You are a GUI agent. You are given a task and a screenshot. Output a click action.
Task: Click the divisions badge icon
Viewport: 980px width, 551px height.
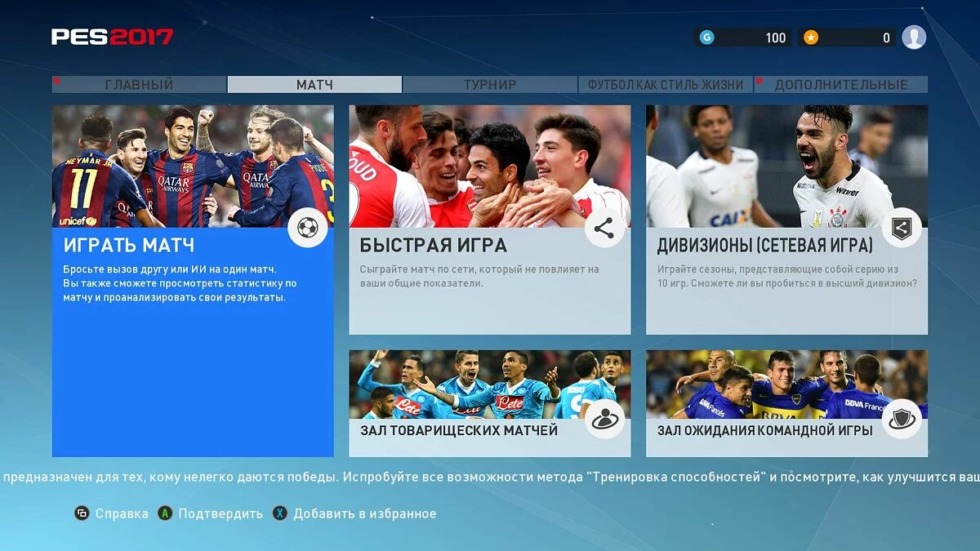[x=902, y=228]
